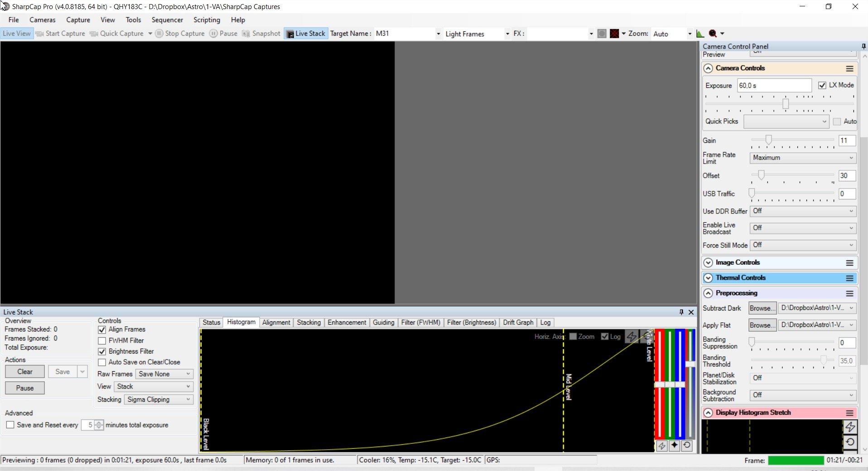Image resolution: width=868 pixels, height=471 pixels.
Task: Open the Sequencer menu
Action: coord(167,20)
